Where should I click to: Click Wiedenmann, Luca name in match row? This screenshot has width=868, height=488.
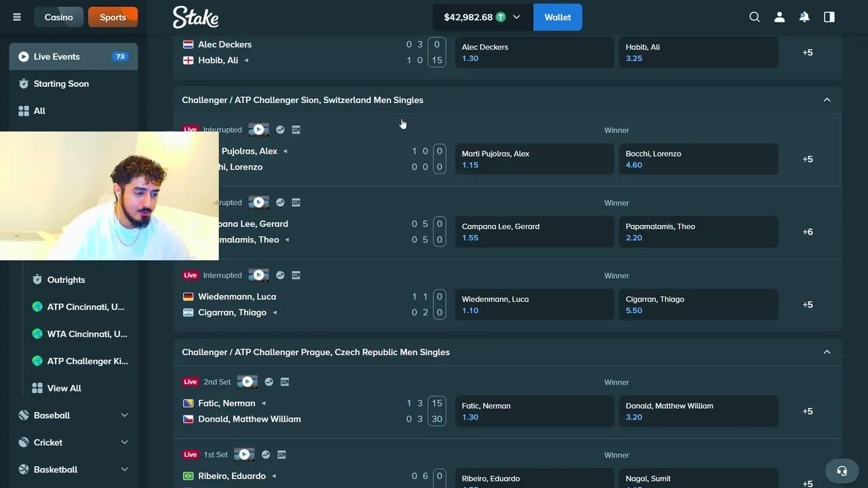237,296
